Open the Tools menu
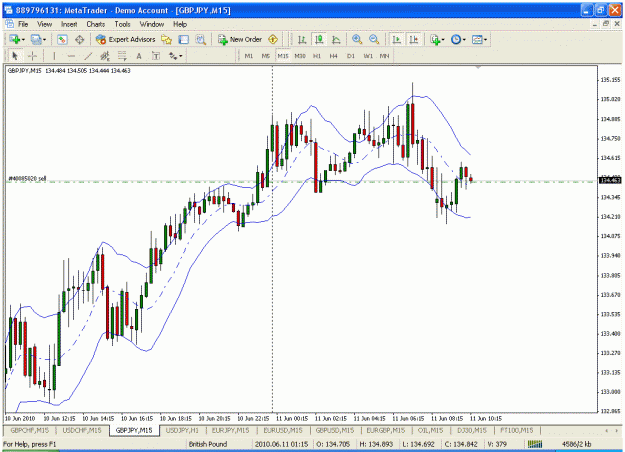 (122, 24)
